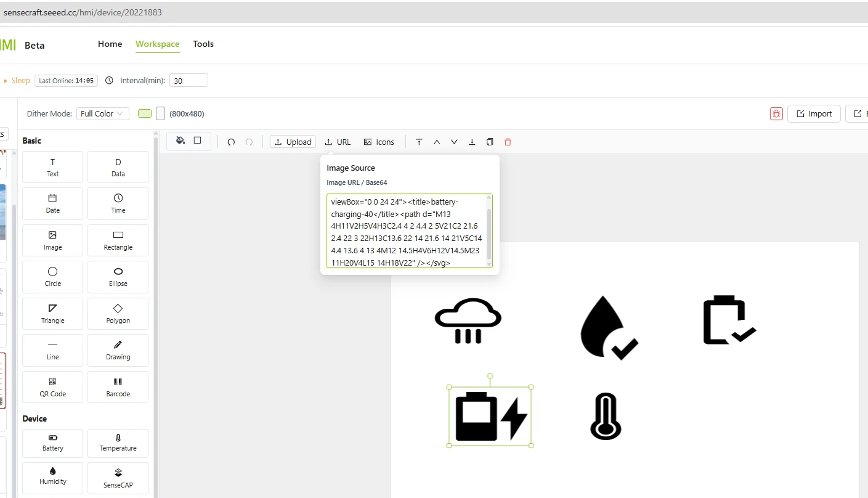Open the Tools menu

click(x=203, y=44)
